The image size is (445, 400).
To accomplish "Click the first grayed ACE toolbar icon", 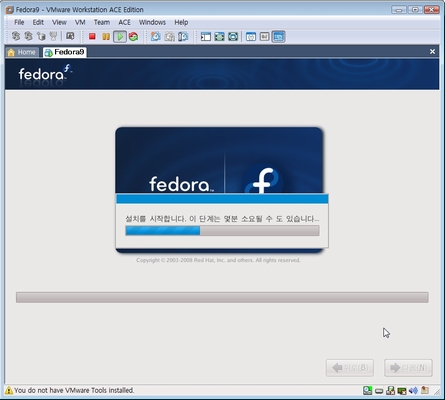I will 16,36.
